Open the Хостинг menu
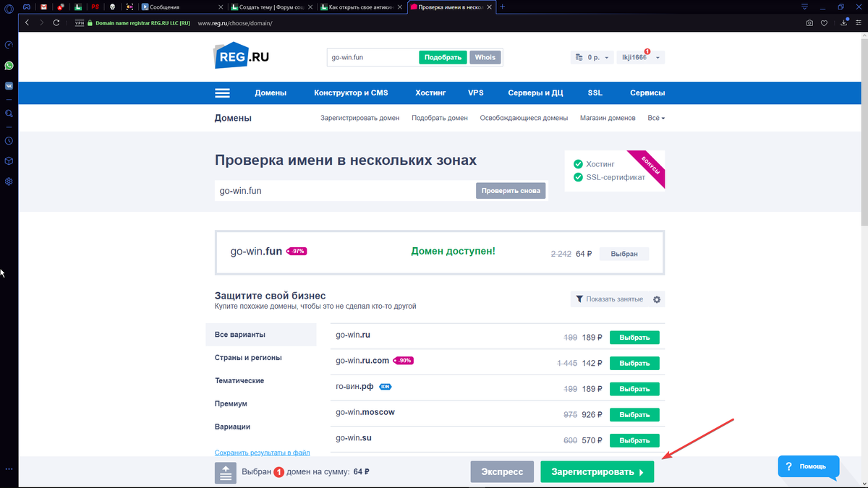The height and width of the screenshot is (488, 868). pos(430,93)
